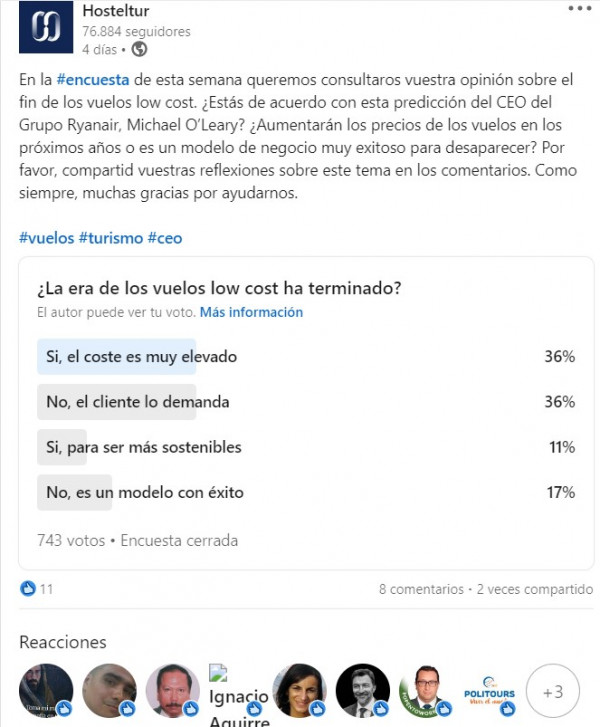Open the Más información link
The height and width of the screenshot is (727, 600).
[x=251, y=312]
